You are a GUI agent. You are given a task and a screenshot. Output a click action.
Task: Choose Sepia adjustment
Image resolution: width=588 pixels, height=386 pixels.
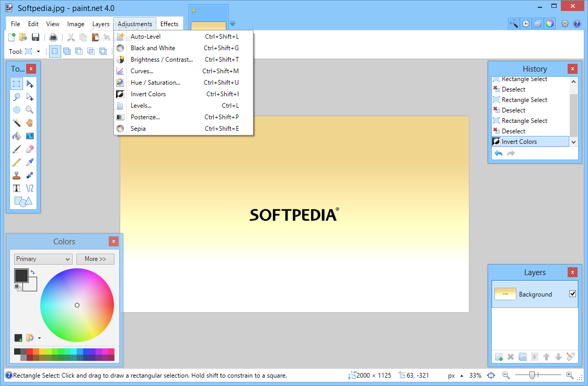tap(184, 129)
